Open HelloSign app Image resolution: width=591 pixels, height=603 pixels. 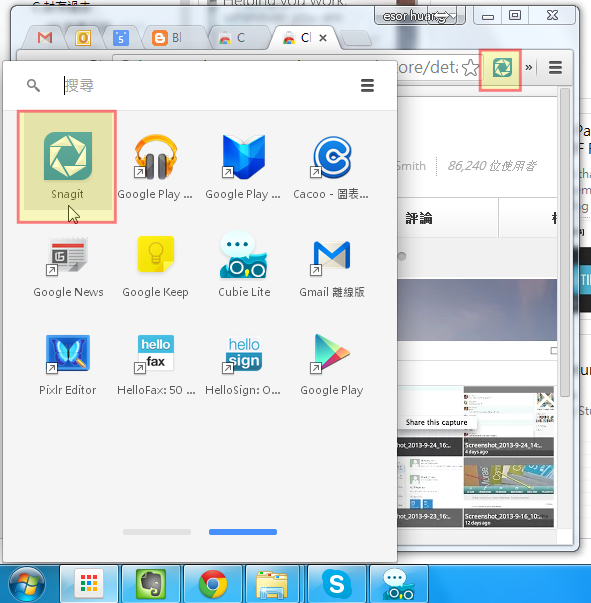click(243, 365)
